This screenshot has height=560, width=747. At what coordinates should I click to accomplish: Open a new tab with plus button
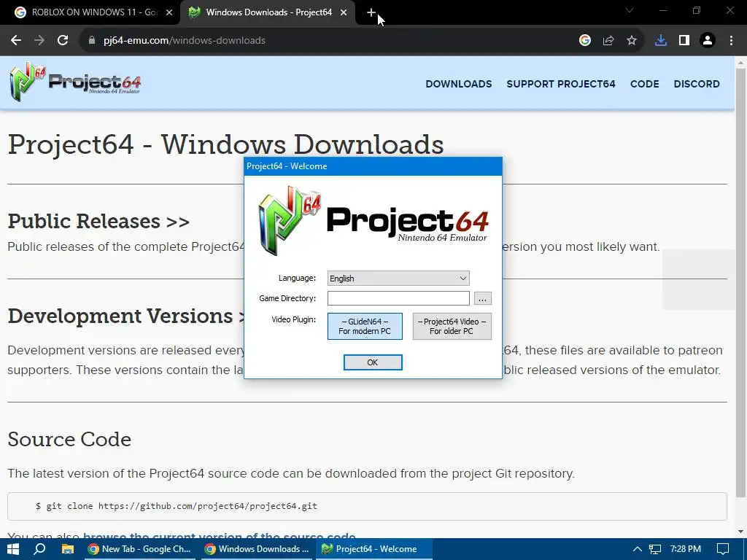pos(371,13)
